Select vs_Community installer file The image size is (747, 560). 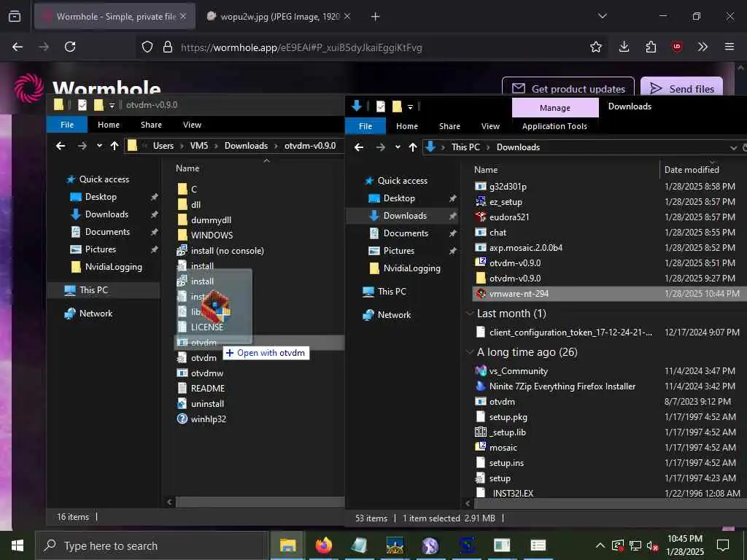click(519, 371)
